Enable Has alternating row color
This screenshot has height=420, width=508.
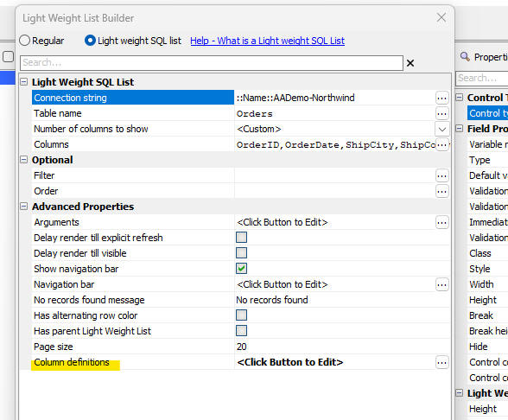[241, 315]
